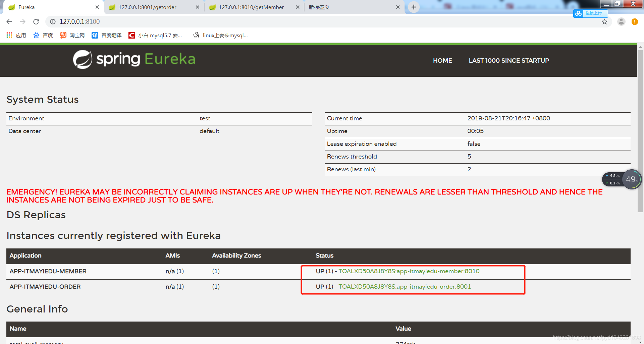
Task: Click the Availability Zones column header
Action: (x=236, y=255)
